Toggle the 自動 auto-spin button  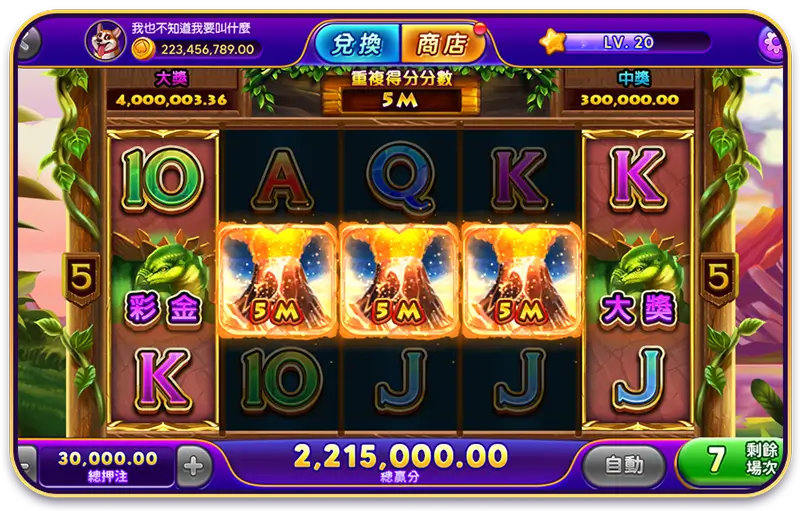click(624, 465)
